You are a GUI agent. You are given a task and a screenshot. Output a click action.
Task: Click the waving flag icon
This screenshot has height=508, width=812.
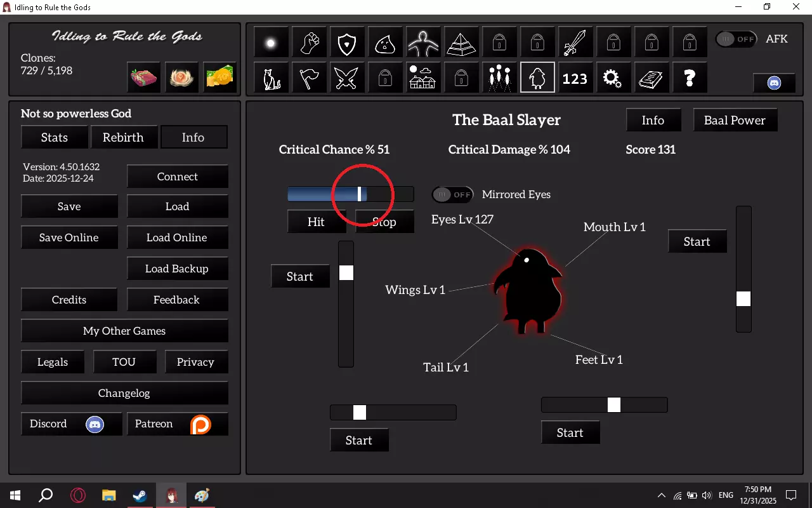coord(309,78)
